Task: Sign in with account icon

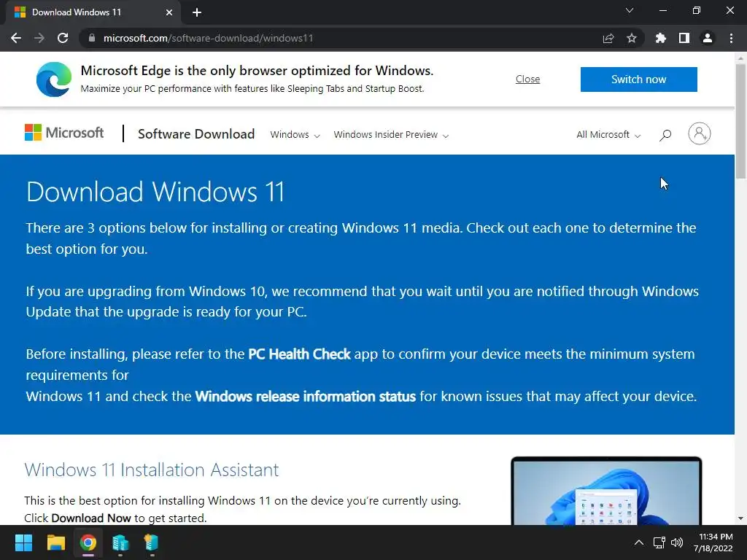Action: (x=700, y=133)
